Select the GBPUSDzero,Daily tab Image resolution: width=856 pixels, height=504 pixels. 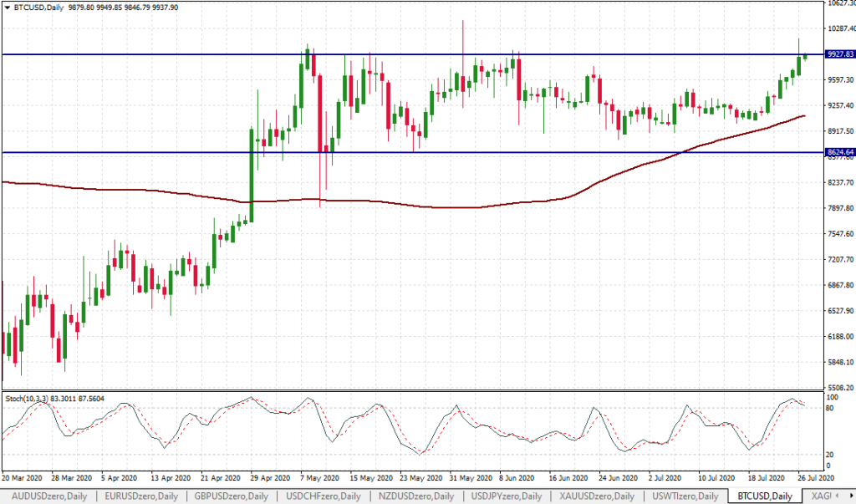[x=233, y=496]
